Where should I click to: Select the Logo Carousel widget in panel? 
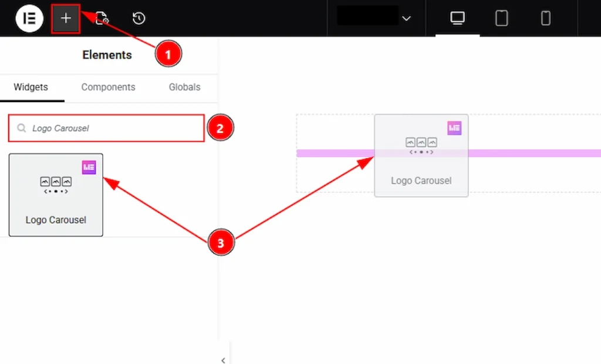click(56, 195)
